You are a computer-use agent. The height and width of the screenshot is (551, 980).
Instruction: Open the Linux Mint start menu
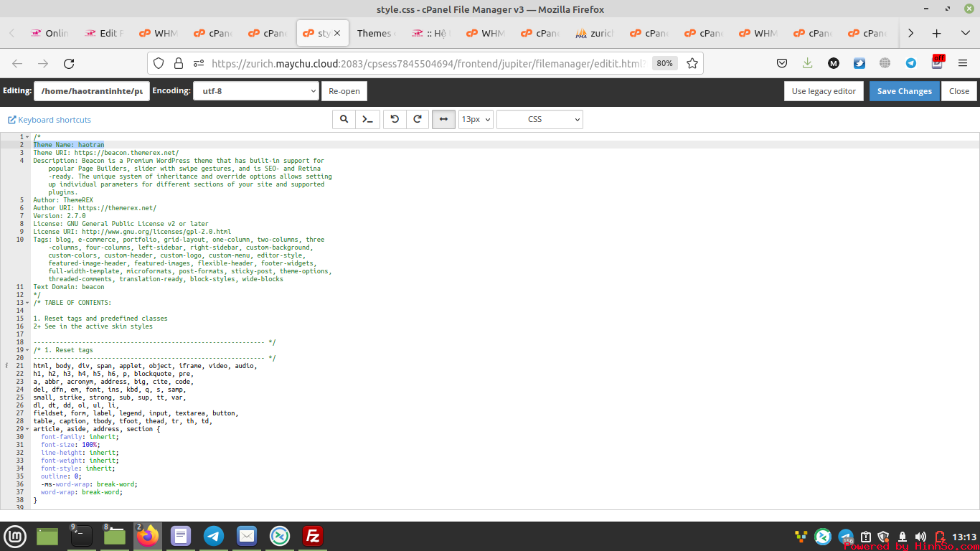[15, 536]
